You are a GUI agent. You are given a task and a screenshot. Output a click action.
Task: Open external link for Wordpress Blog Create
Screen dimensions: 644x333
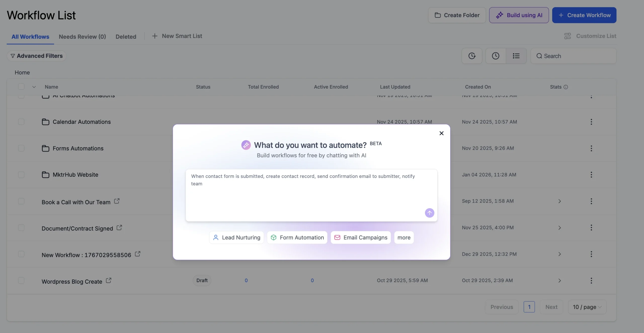108,280
